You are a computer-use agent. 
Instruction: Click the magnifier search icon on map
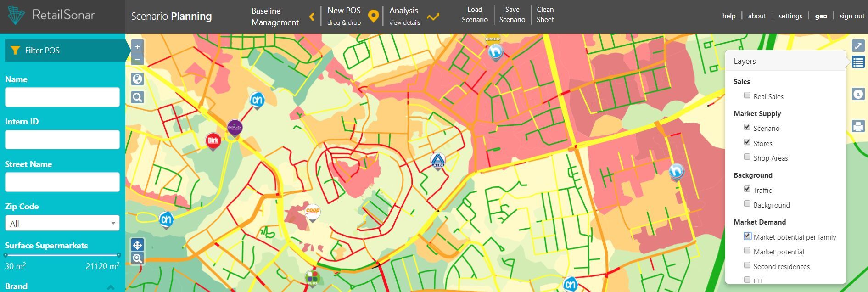click(x=137, y=97)
